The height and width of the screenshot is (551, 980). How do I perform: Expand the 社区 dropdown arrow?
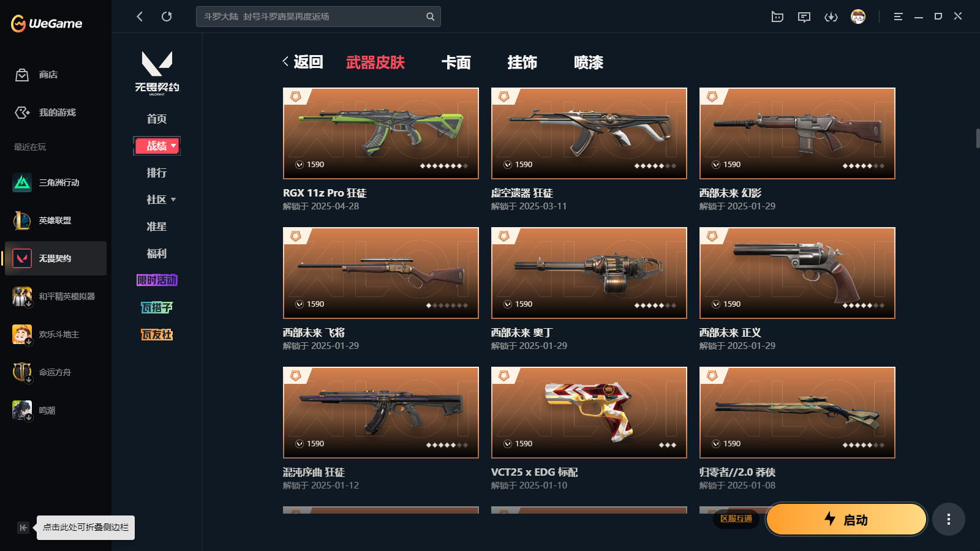173,200
